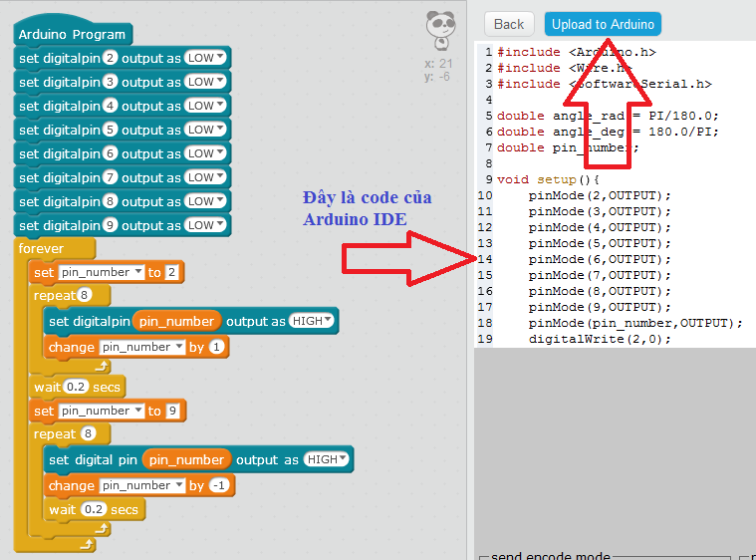Click code line number 19

click(x=485, y=339)
